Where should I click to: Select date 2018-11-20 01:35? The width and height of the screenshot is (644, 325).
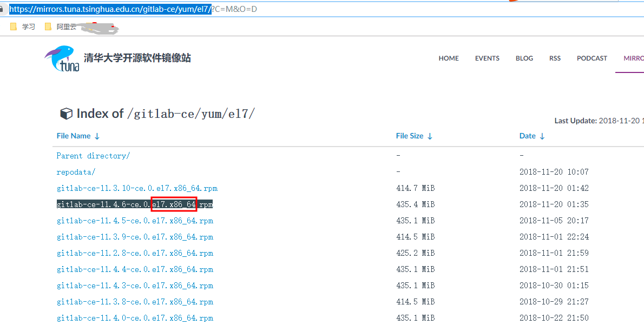click(x=554, y=204)
